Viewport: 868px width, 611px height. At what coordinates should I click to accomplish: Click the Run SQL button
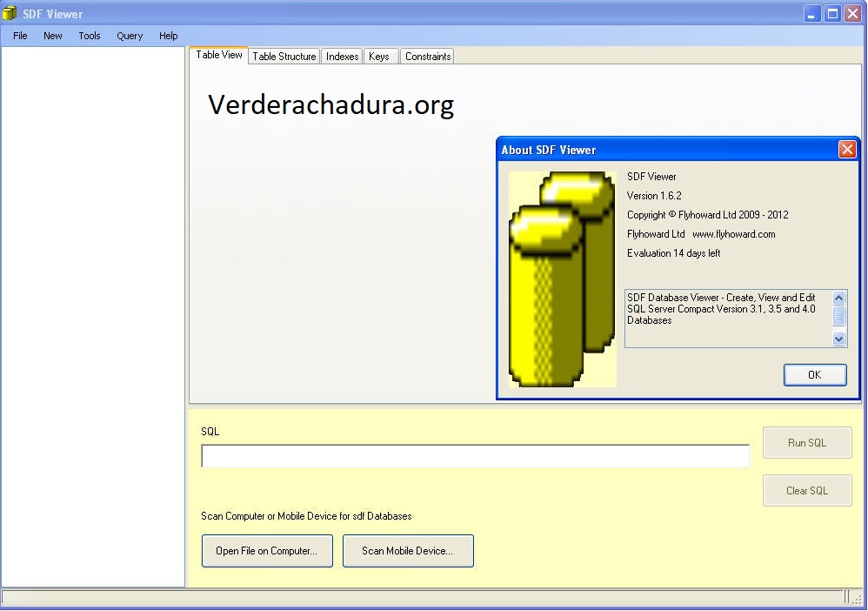click(x=807, y=443)
